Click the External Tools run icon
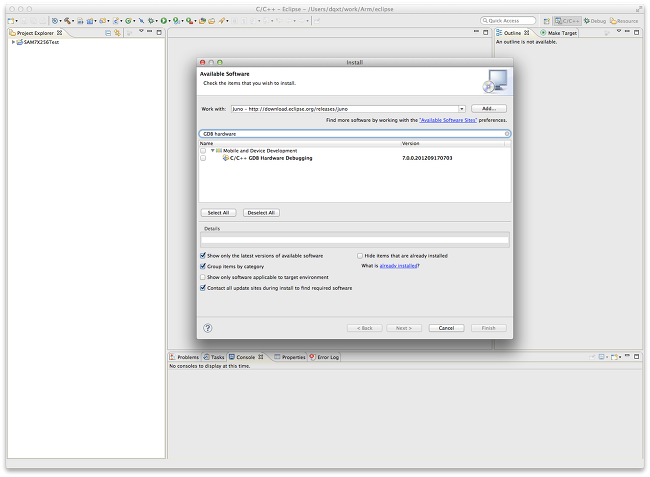 pyautogui.click(x=189, y=21)
